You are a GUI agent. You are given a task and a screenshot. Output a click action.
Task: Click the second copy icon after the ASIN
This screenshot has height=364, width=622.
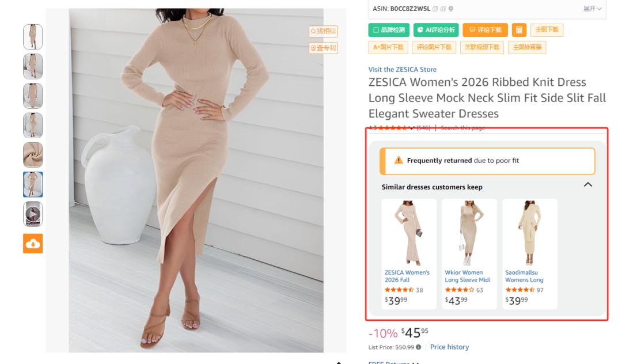click(x=443, y=9)
